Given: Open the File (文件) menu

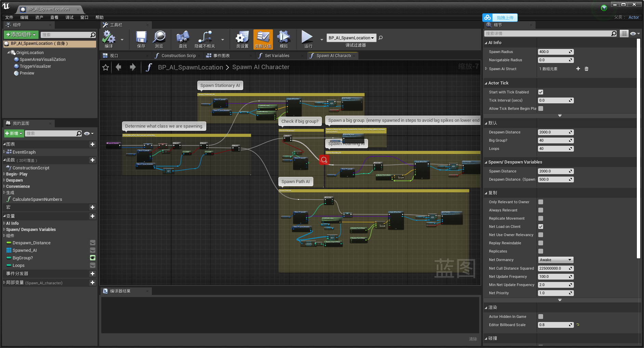Looking at the screenshot, I should pos(9,17).
